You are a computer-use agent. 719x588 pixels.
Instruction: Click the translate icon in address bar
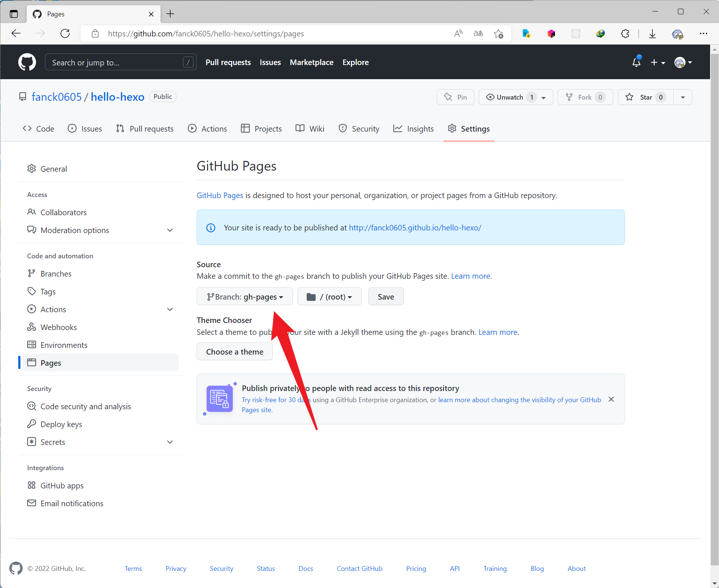point(478,33)
